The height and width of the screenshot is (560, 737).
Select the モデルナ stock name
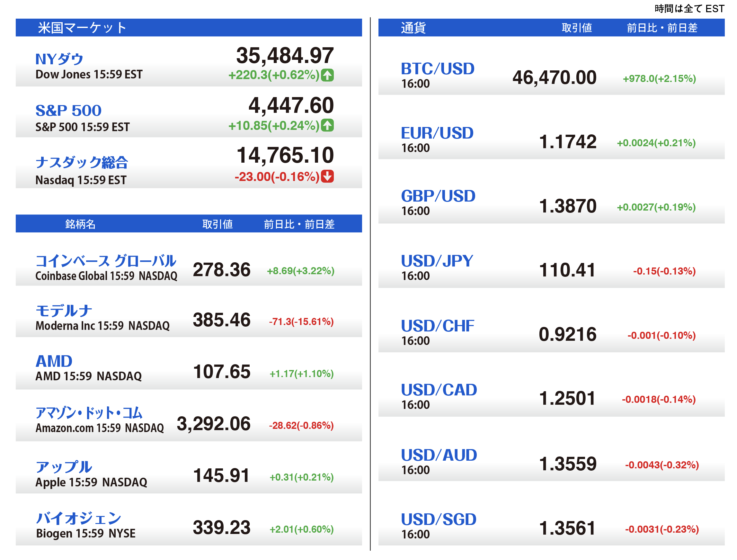(64, 311)
